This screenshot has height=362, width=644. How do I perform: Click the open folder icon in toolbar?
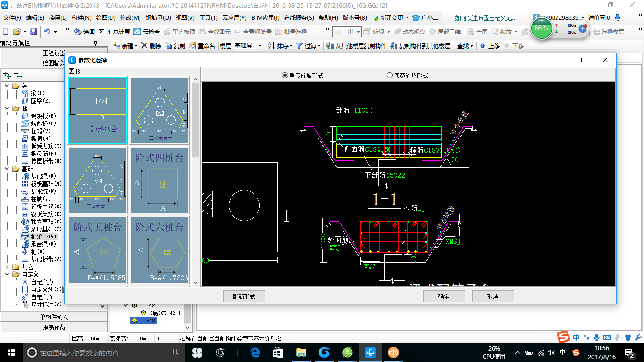point(17,32)
